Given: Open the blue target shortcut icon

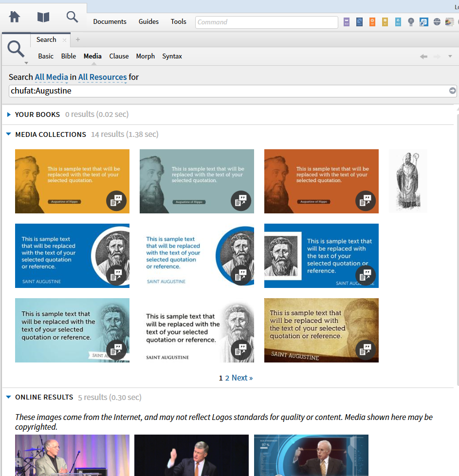Looking at the screenshot, I should tap(424, 22).
